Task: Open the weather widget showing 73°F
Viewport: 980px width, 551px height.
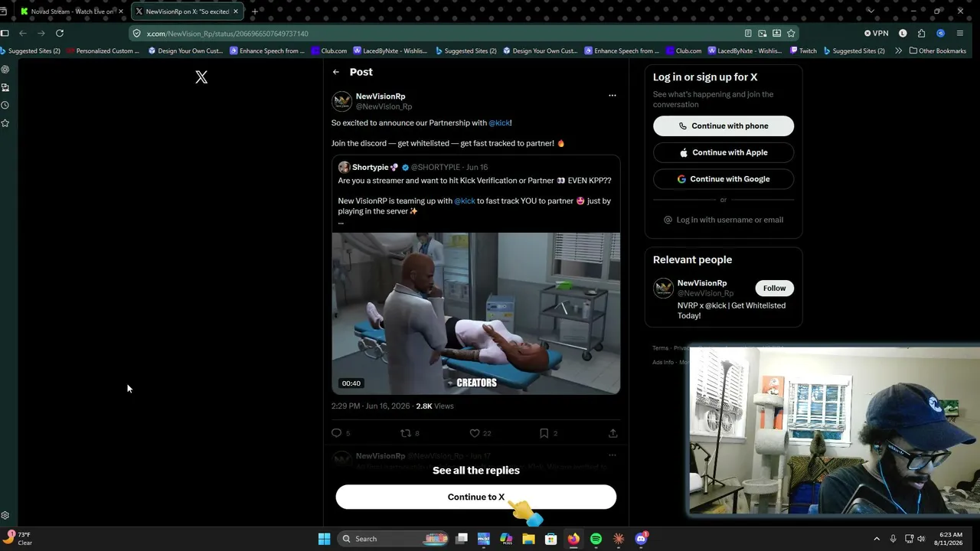Action: tap(17, 538)
